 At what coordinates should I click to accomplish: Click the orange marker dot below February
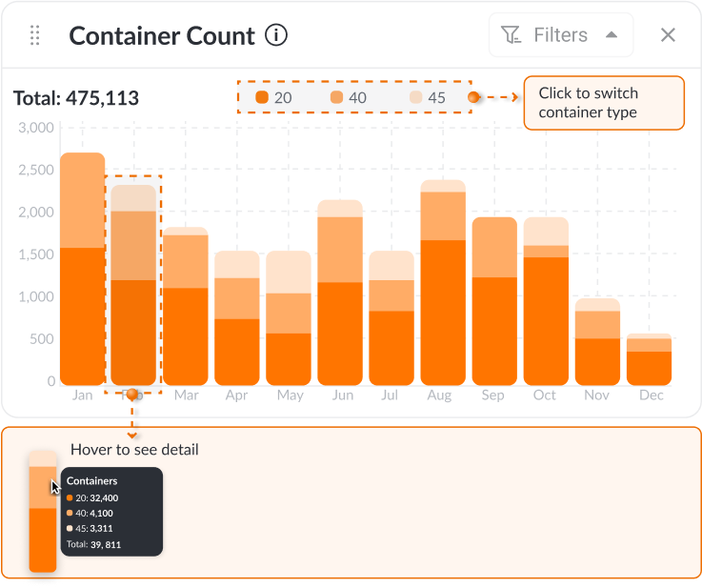[131, 394]
